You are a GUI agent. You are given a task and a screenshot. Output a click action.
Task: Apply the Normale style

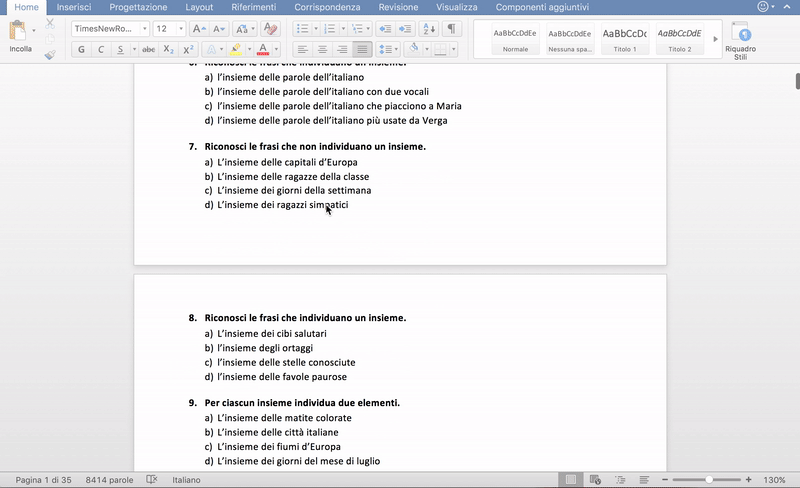515,39
